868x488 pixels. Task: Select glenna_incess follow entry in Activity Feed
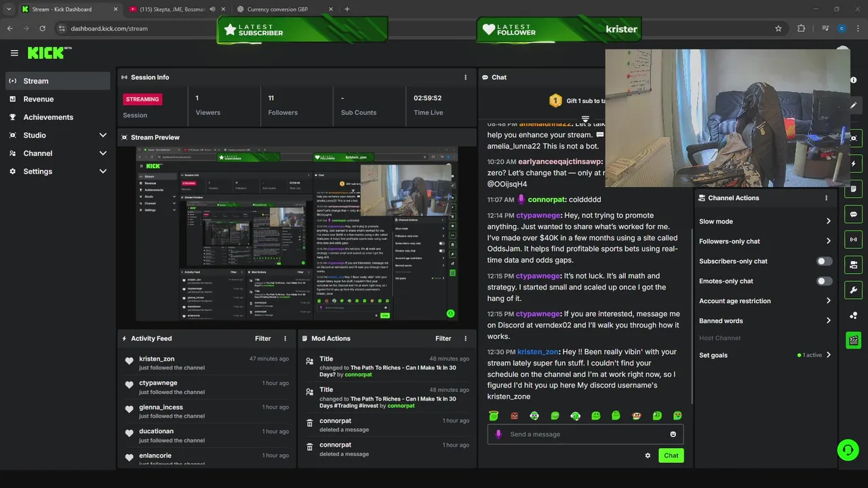point(207,411)
